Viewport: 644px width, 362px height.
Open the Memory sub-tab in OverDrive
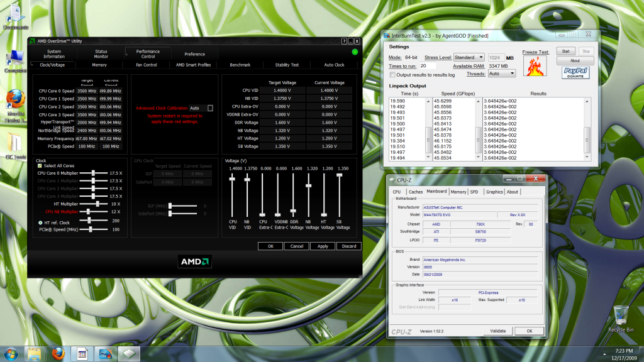tap(99, 65)
